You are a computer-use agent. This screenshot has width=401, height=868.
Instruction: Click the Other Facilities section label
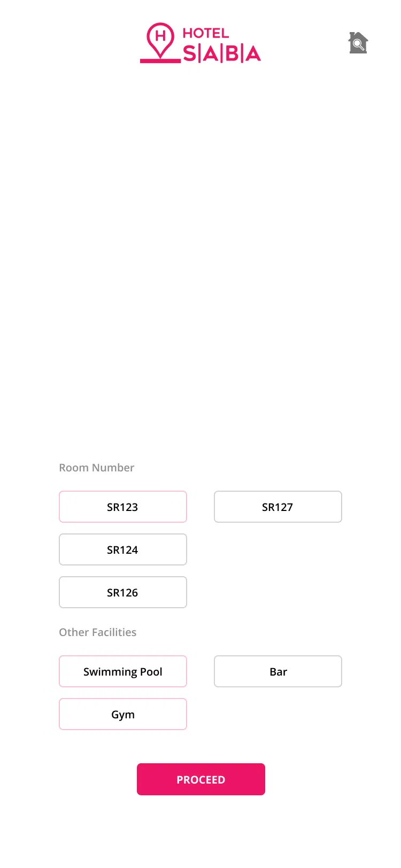97,632
